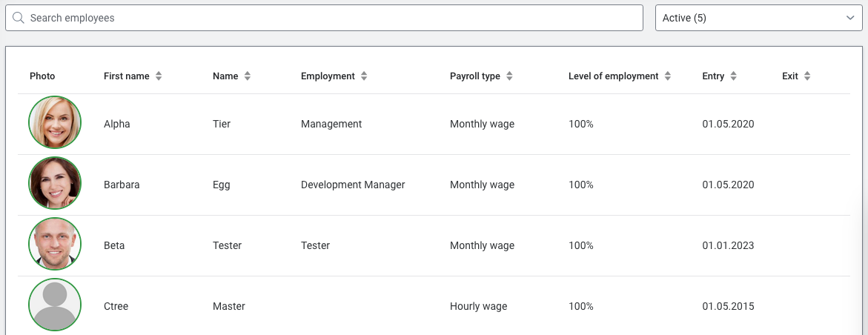868x335 pixels.
Task: Sort employees by Name column arrows
Action: coord(247,76)
